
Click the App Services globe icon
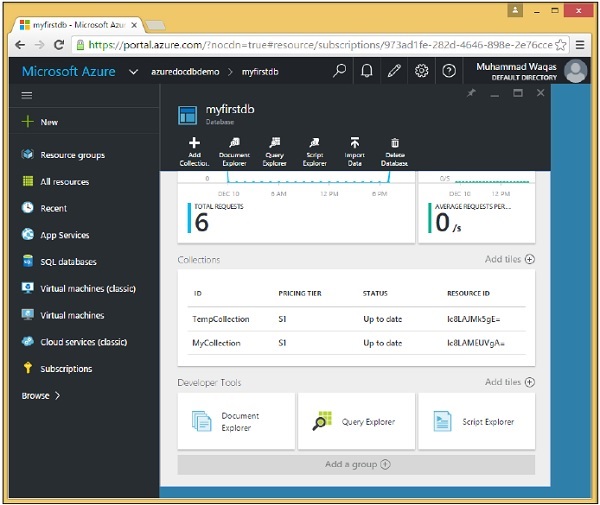coord(28,234)
